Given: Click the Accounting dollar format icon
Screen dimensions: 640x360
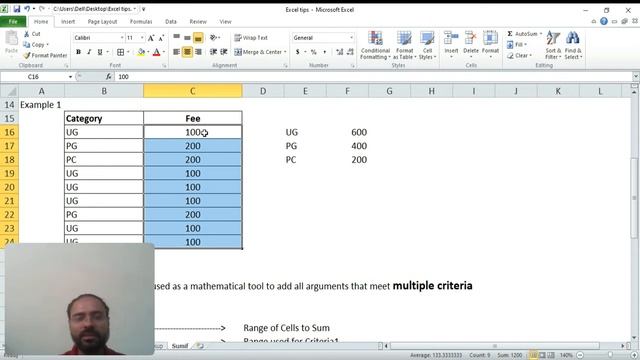Looking at the screenshot, I should [x=298, y=52].
